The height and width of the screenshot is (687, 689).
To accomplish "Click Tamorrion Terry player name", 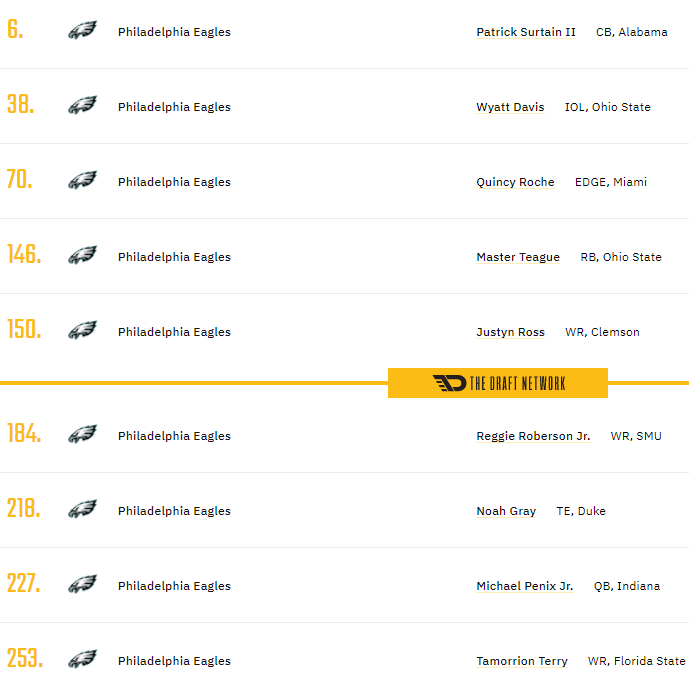I will click(x=522, y=661).
